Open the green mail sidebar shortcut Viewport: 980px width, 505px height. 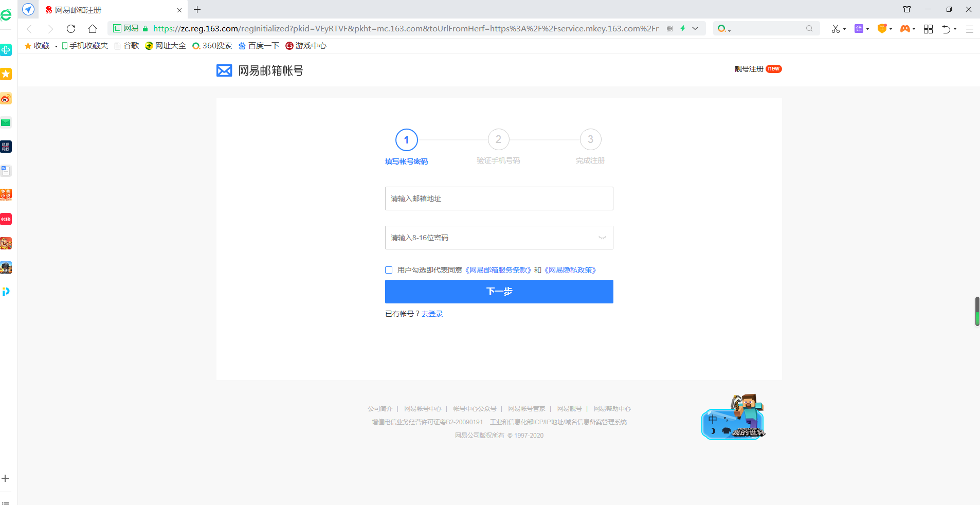6,122
